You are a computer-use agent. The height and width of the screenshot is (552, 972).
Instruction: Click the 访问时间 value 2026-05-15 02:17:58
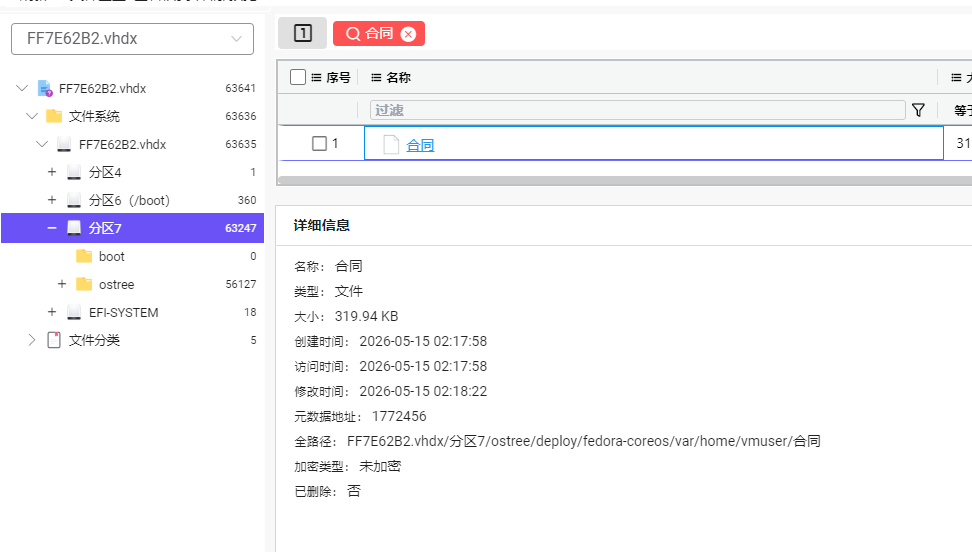(x=423, y=367)
